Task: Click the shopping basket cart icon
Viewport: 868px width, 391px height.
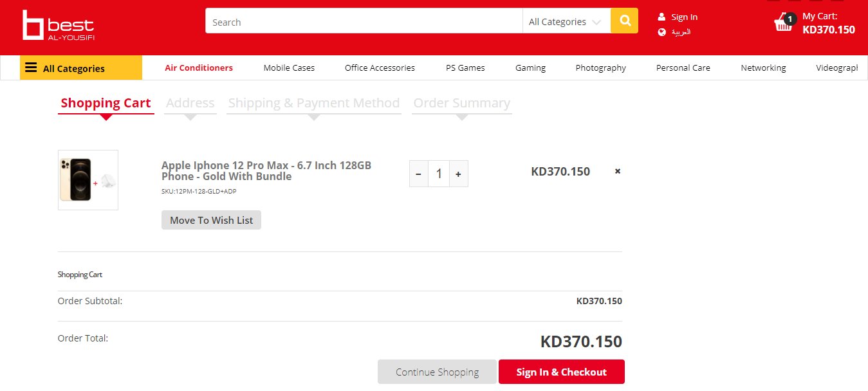Action: (x=784, y=23)
